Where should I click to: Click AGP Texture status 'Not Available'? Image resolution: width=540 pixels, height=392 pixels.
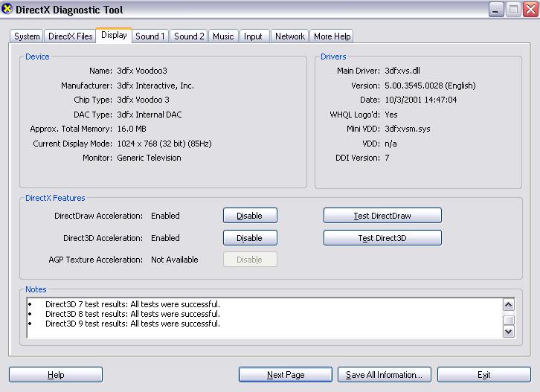click(175, 260)
